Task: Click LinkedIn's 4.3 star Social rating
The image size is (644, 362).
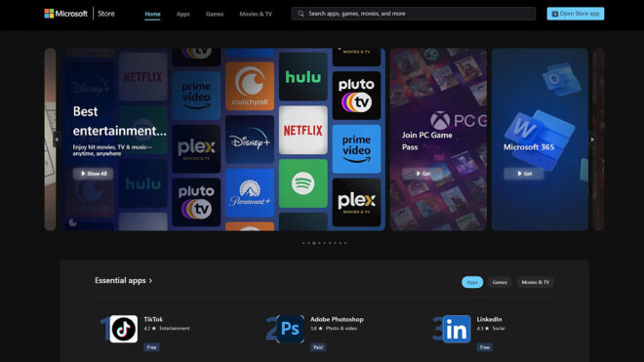Action: [x=491, y=328]
